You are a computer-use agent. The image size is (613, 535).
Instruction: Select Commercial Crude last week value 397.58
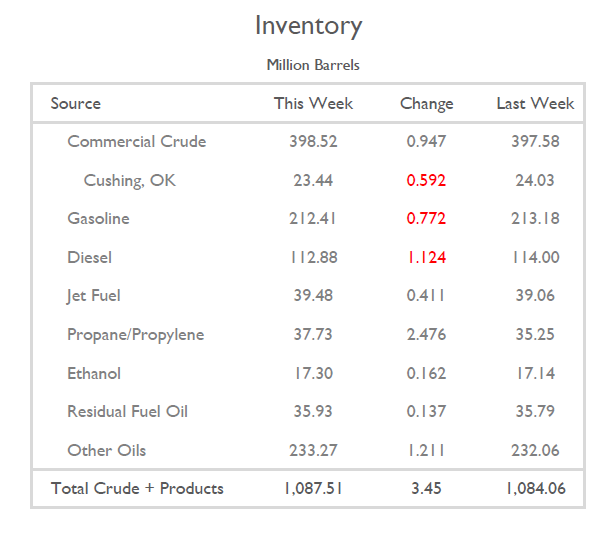tap(535, 141)
